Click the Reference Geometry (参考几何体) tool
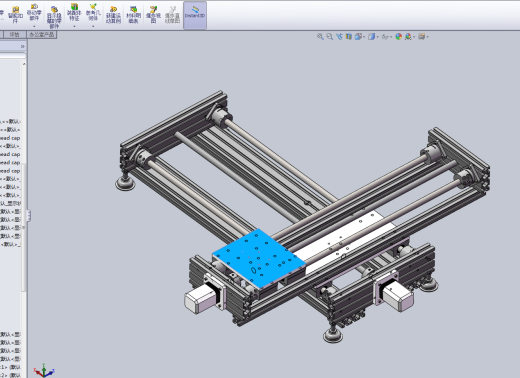Image resolution: width=520 pixels, height=378 pixels. tap(93, 12)
